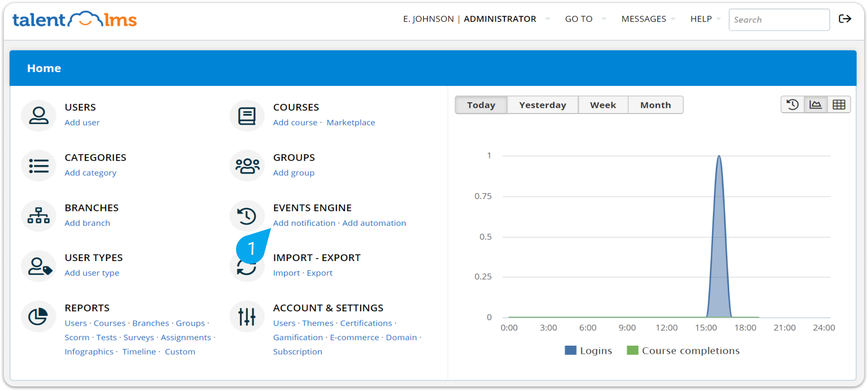Image resolution: width=868 pixels, height=391 pixels.
Task: Open the Courses report link
Action: click(x=109, y=323)
